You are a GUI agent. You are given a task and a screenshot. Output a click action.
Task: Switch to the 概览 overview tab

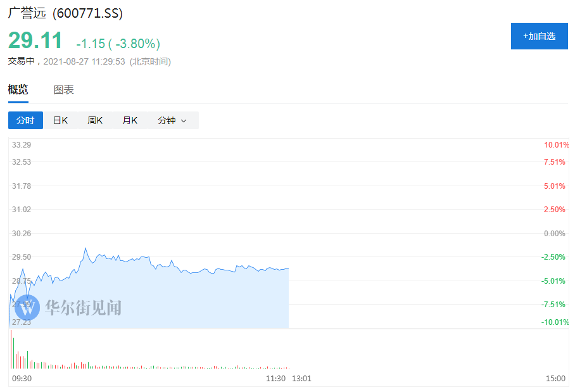(18, 90)
